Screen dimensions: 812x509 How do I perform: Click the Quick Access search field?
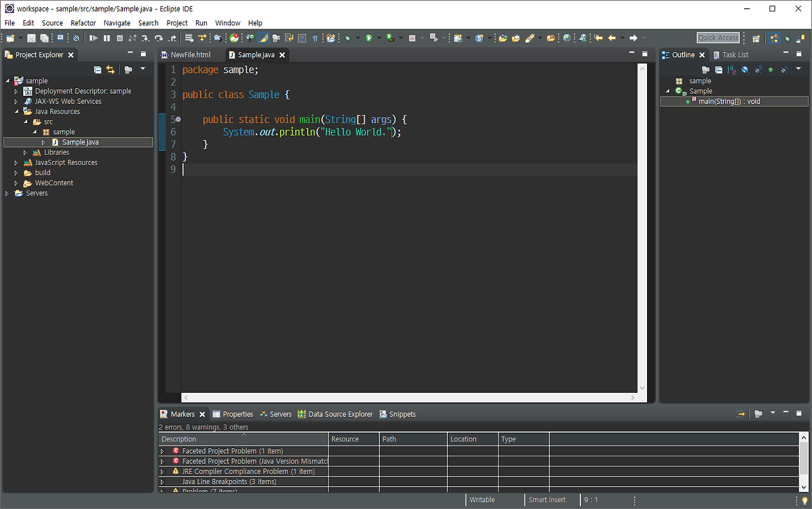coord(719,38)
